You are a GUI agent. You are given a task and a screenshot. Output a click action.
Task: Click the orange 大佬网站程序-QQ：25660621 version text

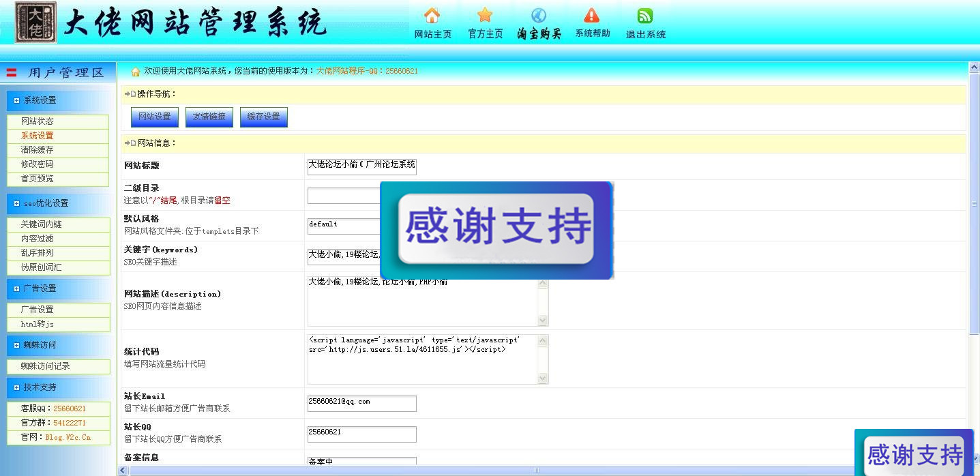(x=367, y=71)
